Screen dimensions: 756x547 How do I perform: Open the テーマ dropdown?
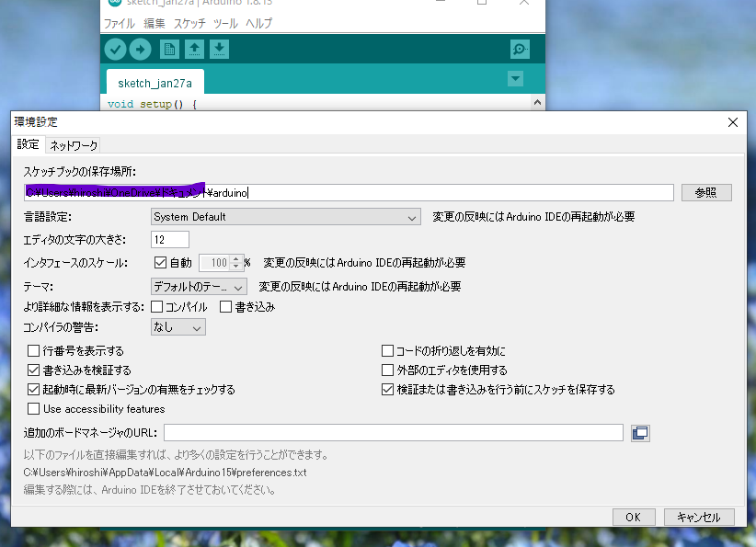click(199, 287)
